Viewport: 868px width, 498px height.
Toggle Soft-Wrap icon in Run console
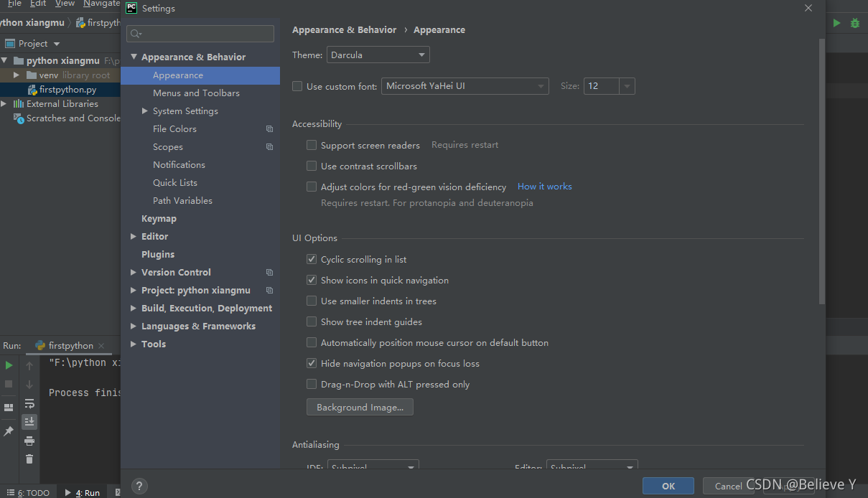[29, 403]
